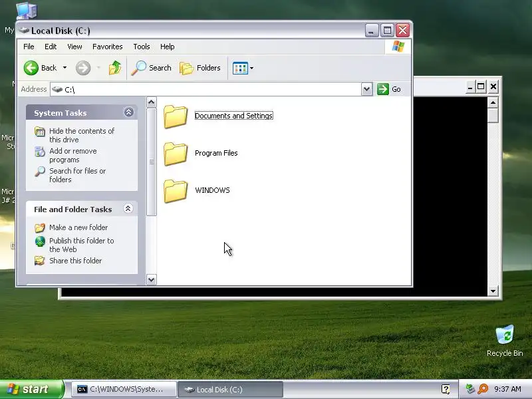Open the Tools menu

point(142,47)
